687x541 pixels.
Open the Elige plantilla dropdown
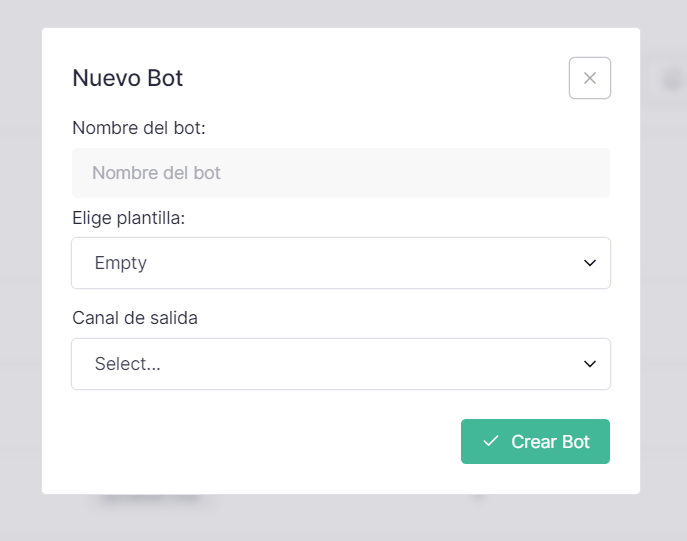coord(341,263)
